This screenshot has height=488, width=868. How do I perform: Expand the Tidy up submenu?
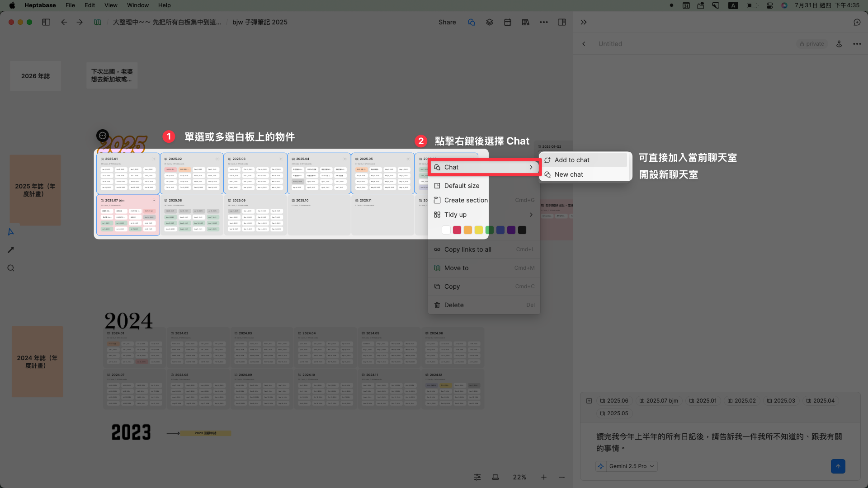[x=531, y=215]
